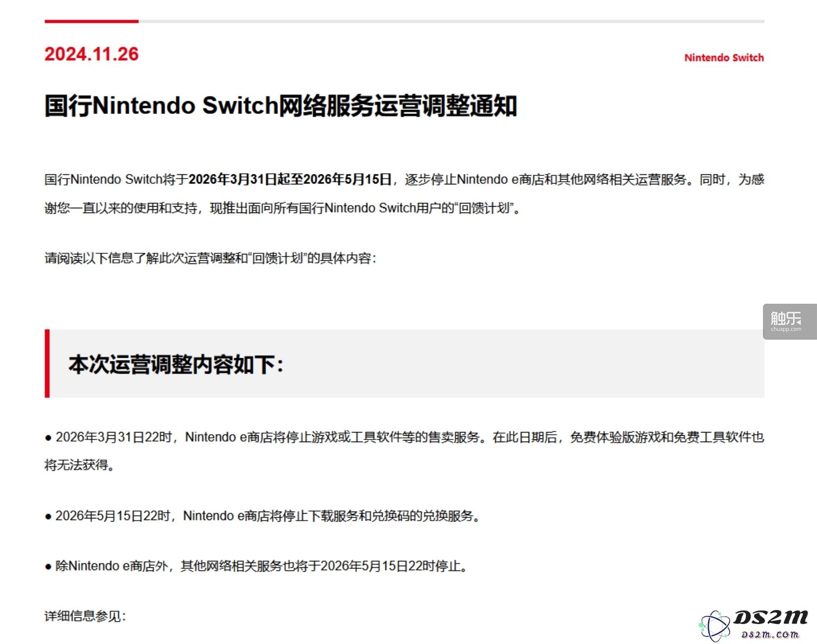Image resolution: width=817 pixels, height=644 pixels.
Task: Click bullet about 2026年5月15日22时 download service stop
Action: tap(262, 516)
